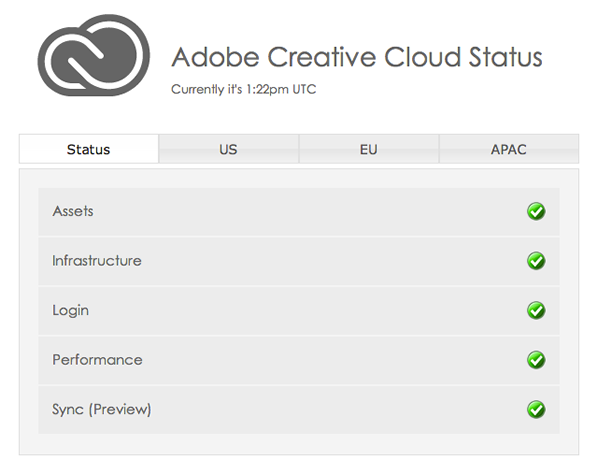Image resolution: width=598 pixels, height=475 pixels.
Task: Select the Status tab
Action: click(88, 149)
